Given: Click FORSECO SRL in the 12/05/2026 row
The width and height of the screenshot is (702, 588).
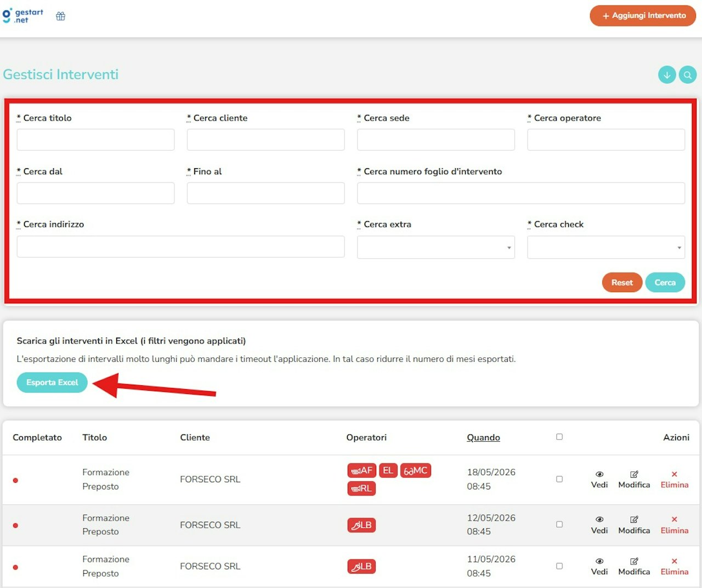Looking at the screenshot, I should tap(210, 525).
